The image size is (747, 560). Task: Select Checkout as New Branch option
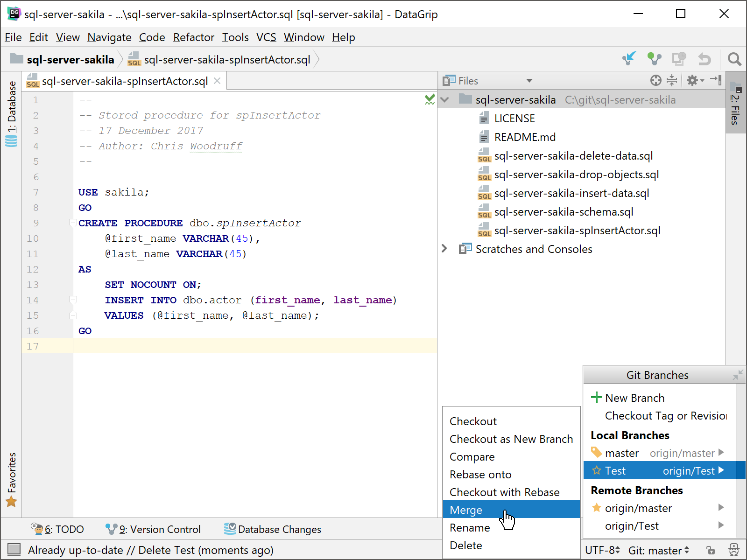tap(511, 439)
